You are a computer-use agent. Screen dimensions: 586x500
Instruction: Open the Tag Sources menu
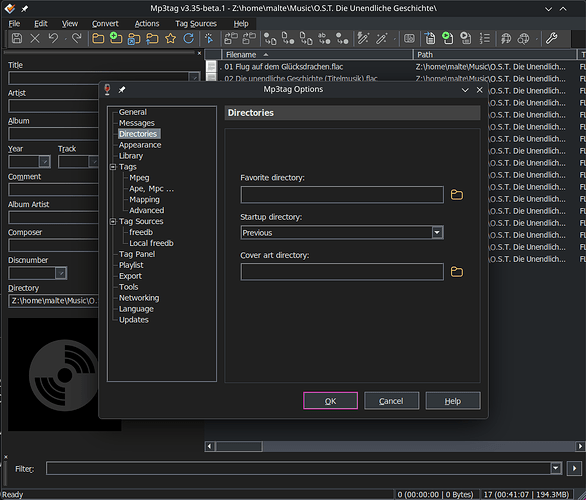196,24
